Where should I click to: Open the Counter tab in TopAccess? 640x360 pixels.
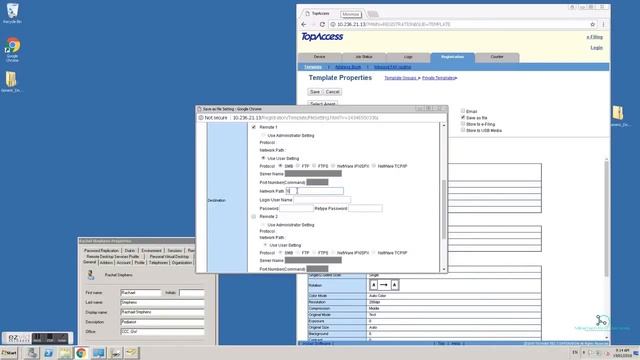497,57
